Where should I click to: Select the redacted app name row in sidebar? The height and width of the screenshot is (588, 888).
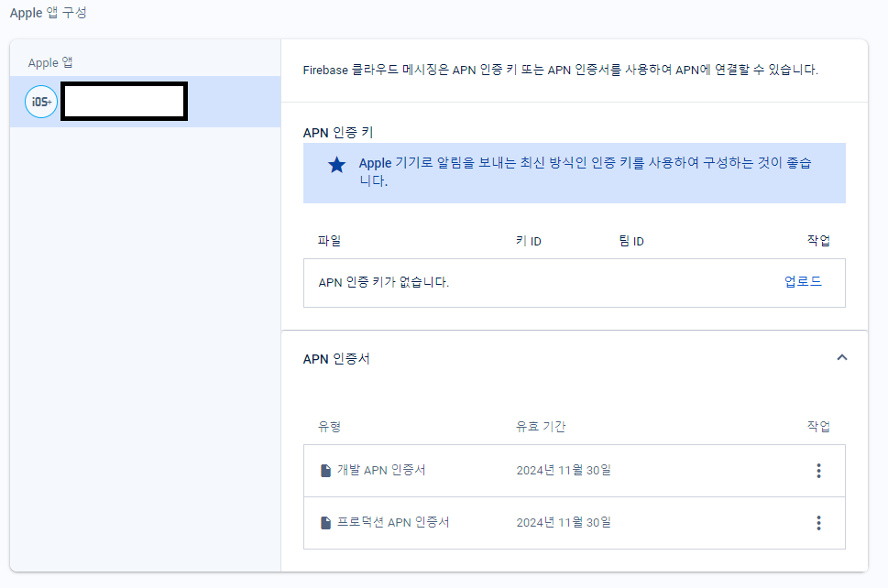[146, 102]
